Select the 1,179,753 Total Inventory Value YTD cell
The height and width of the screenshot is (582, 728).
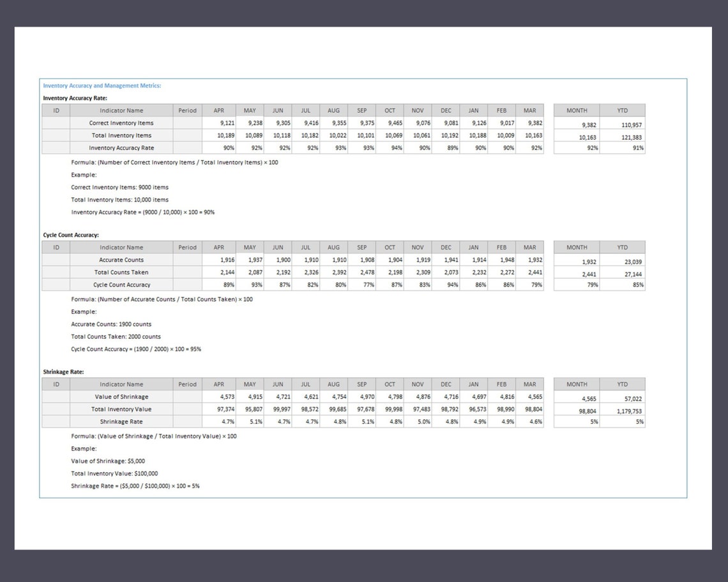(x=623, y=410)
